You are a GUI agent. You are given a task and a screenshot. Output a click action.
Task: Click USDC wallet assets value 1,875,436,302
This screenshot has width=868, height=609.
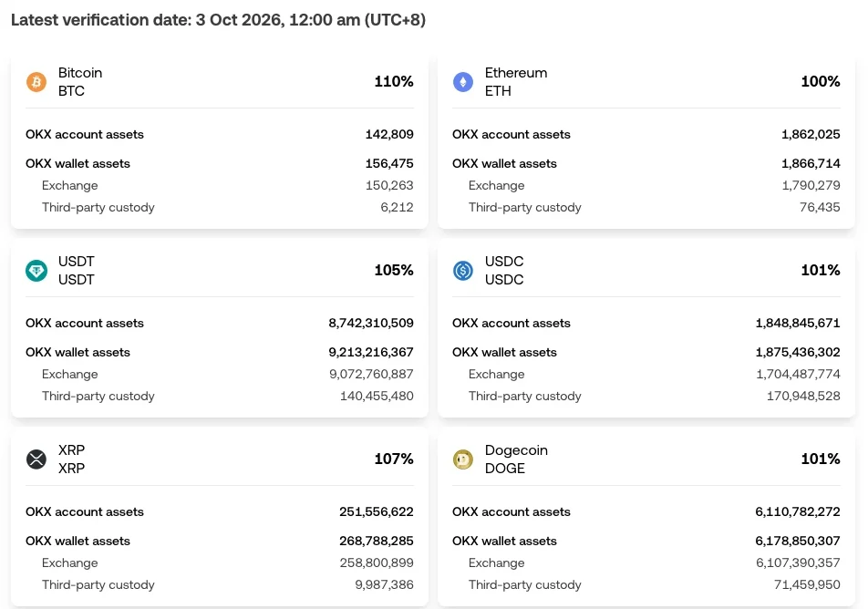(798, 353)
